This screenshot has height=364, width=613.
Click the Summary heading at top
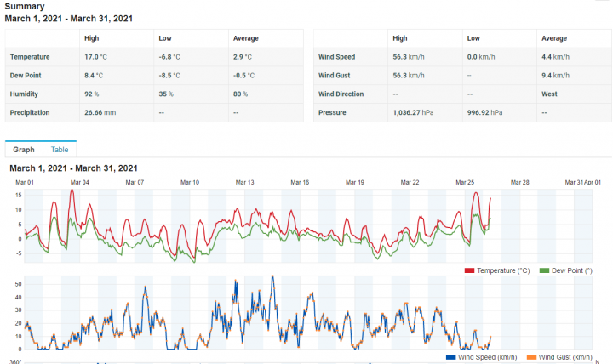(x=25, y=6)
